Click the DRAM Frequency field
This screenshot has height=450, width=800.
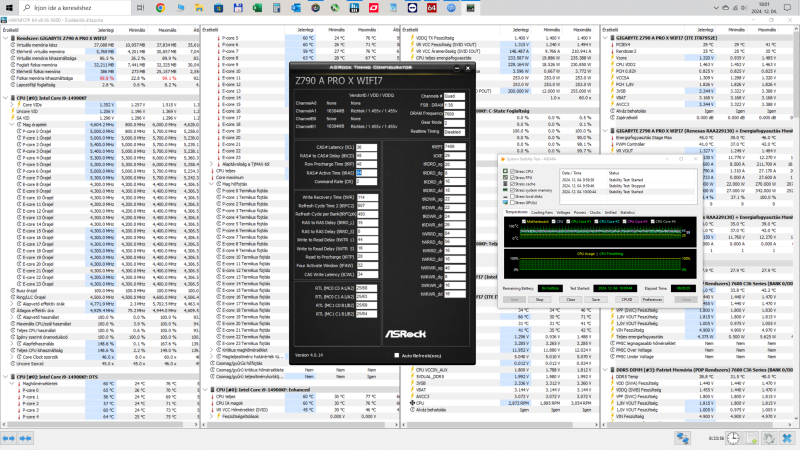pos(454,114)
